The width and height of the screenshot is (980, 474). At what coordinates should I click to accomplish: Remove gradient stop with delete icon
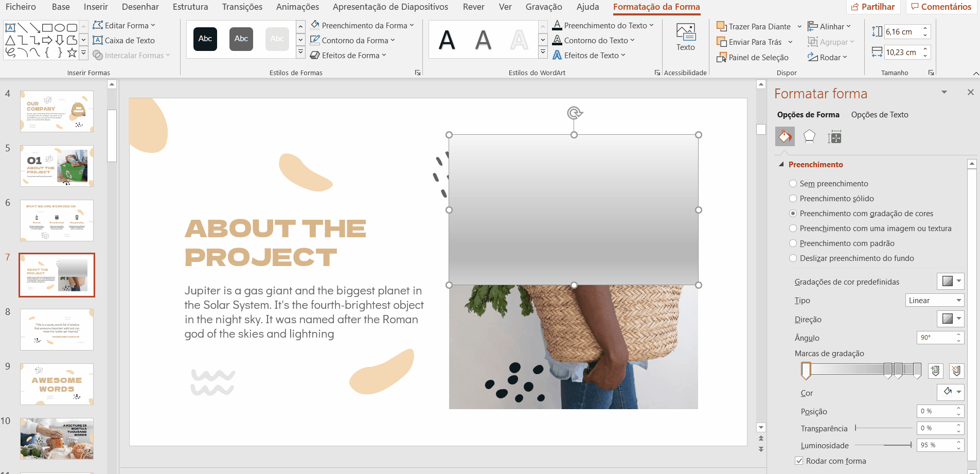[x=956, y=371]
